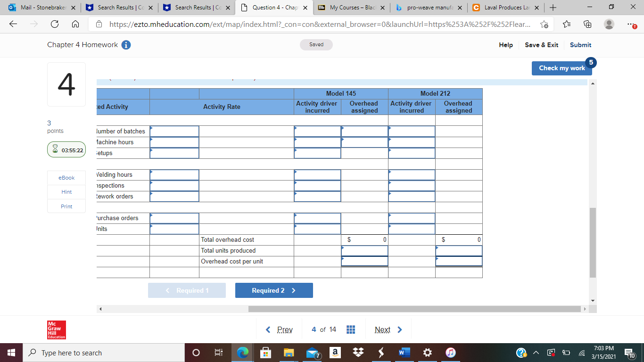Open the browser profile avatar
This screenshot has height=362, width=644.
coord(609,25)
